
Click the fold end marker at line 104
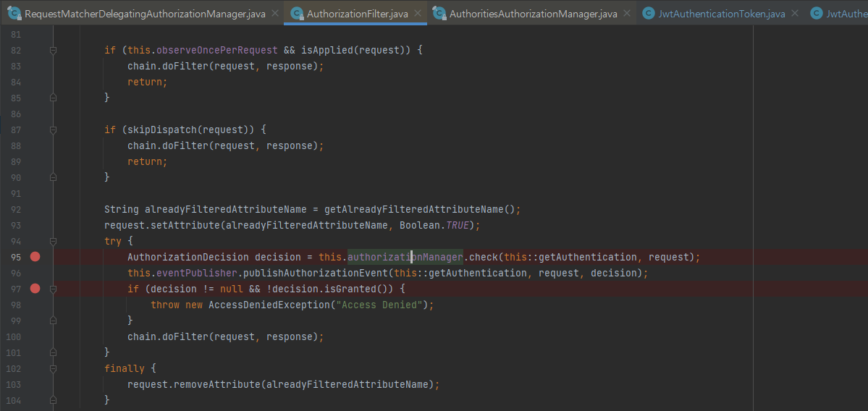click(53, 400)
